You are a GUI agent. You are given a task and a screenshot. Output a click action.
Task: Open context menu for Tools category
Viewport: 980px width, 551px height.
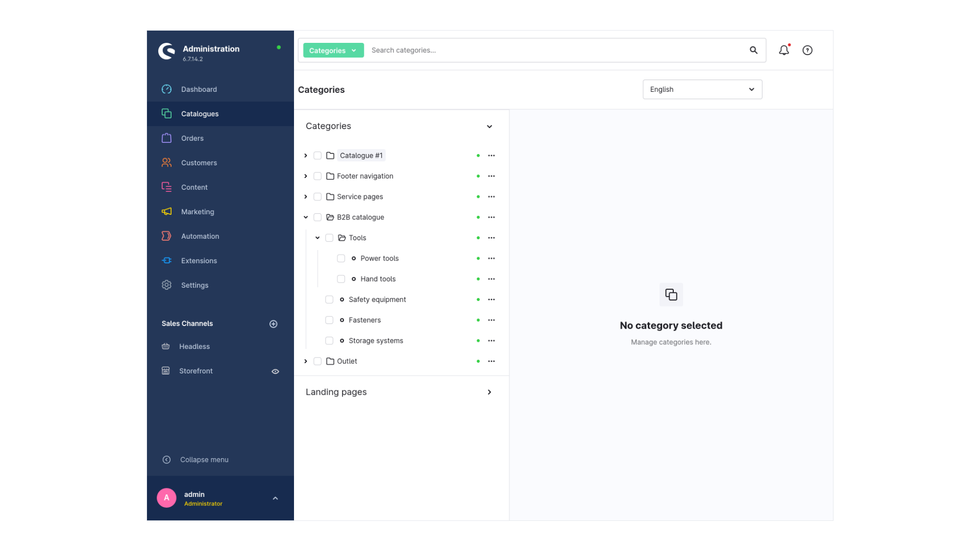pyautogui.click(x=491, y=238)
